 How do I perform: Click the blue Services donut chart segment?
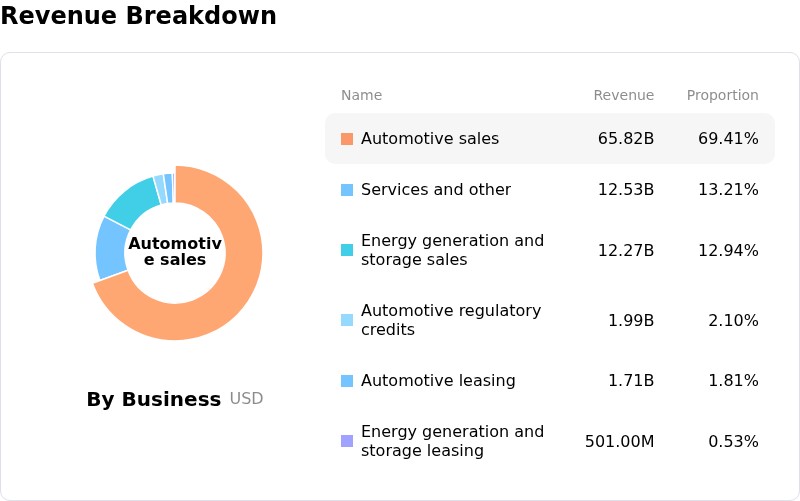(x=112, y=249)
